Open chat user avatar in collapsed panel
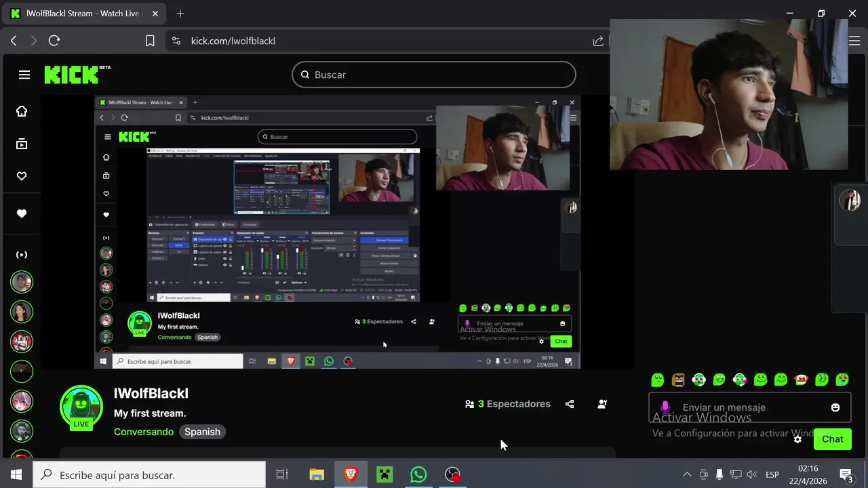 point(850,201)
